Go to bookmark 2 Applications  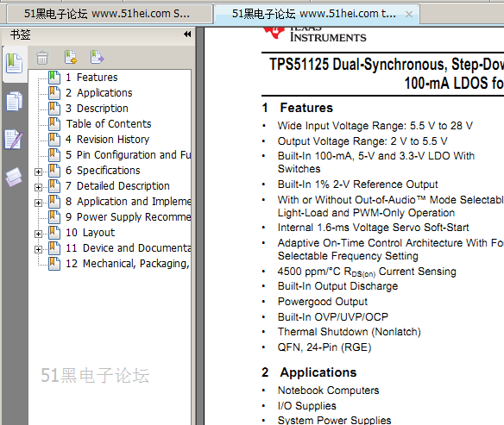99,93
